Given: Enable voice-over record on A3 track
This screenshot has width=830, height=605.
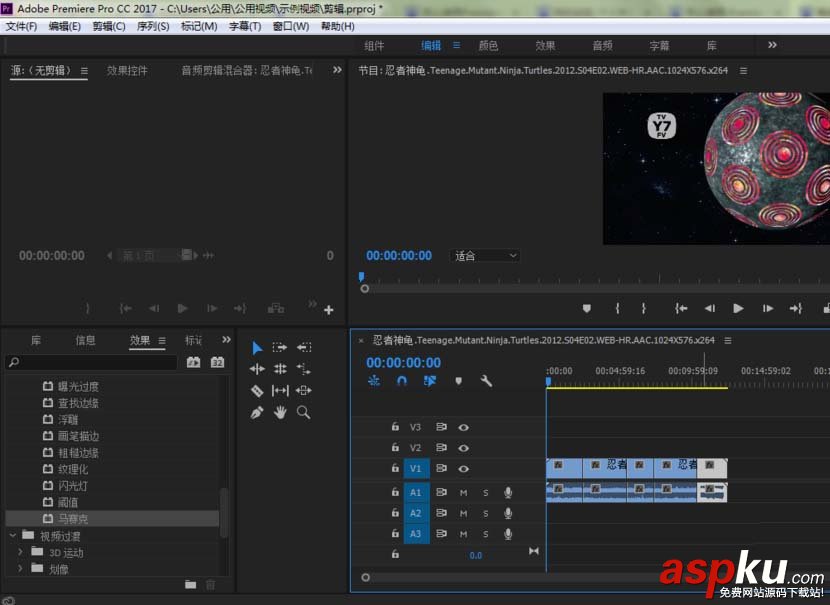Looking at the screenshot, I should (508, 534).
